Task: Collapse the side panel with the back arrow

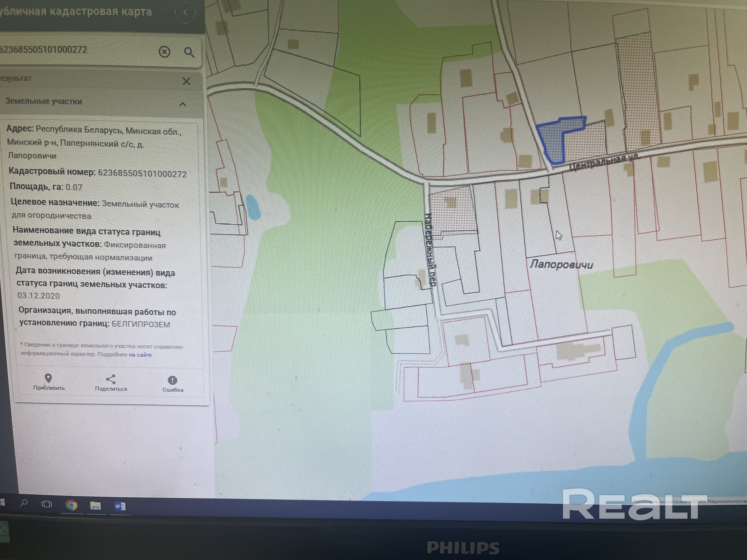Action: click(185, 12)
